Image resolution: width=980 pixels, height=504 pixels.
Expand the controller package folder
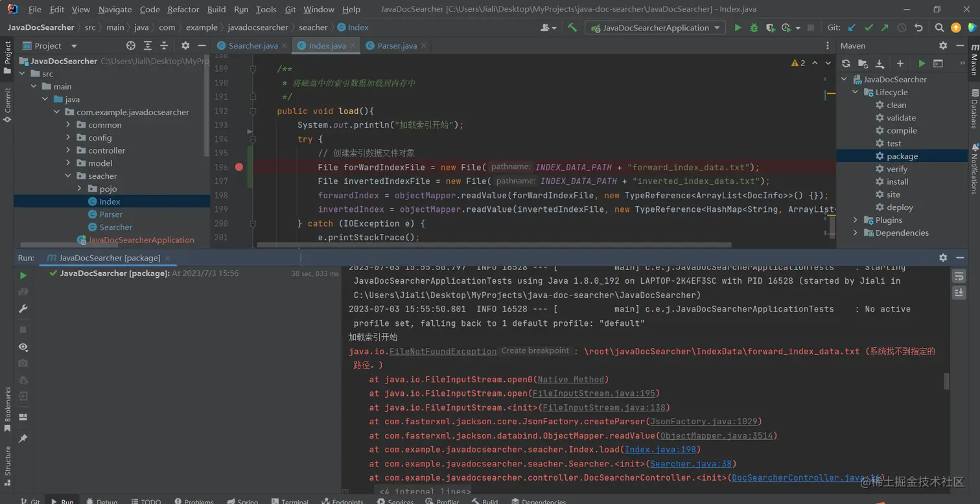69,150
